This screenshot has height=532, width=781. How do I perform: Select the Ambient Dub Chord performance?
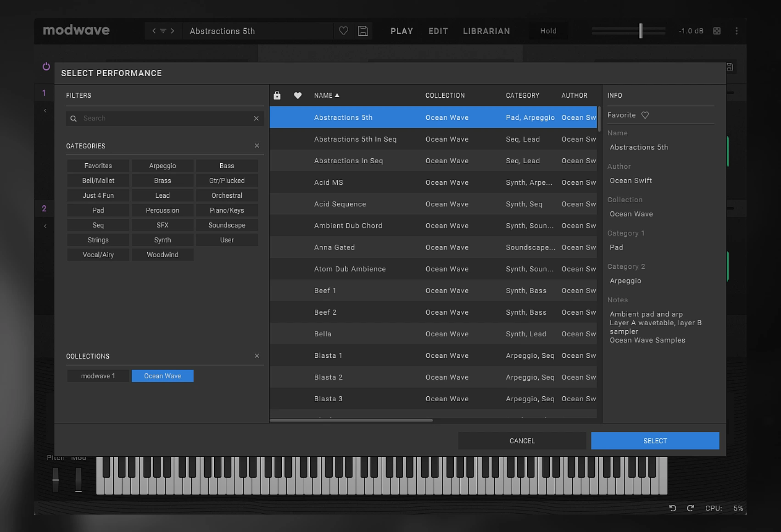pos(433,226)
